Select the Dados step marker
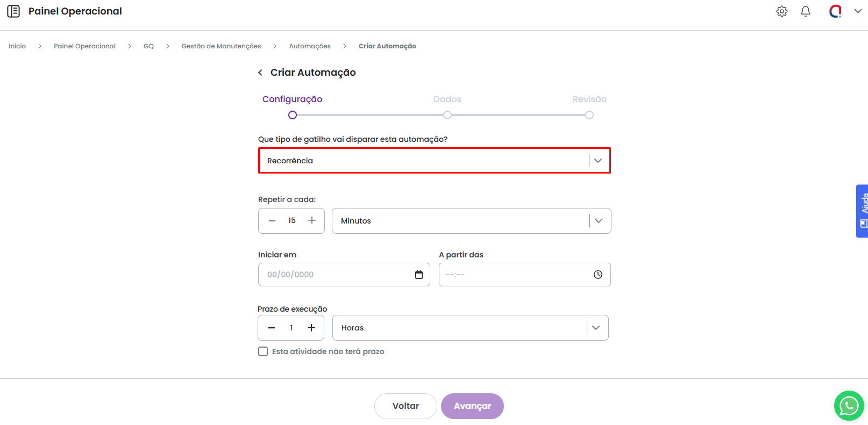868x425 pixels. [447, 115]
